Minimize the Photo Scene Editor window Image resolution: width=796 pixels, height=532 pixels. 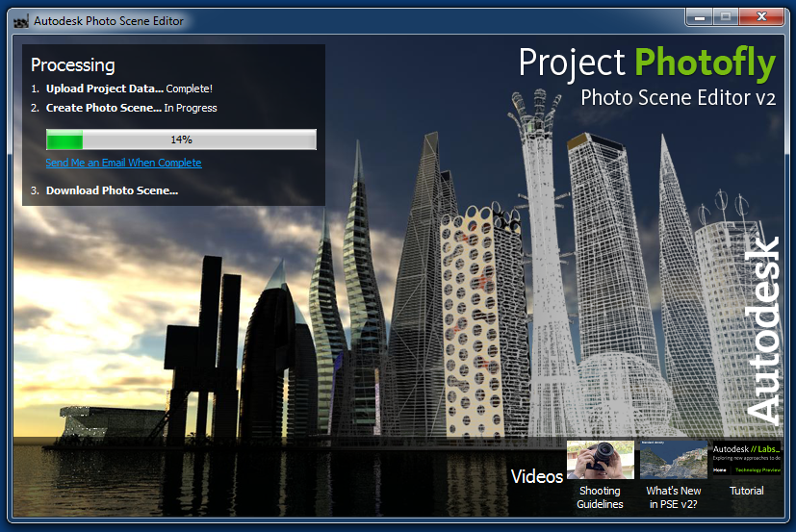[699, 16]
